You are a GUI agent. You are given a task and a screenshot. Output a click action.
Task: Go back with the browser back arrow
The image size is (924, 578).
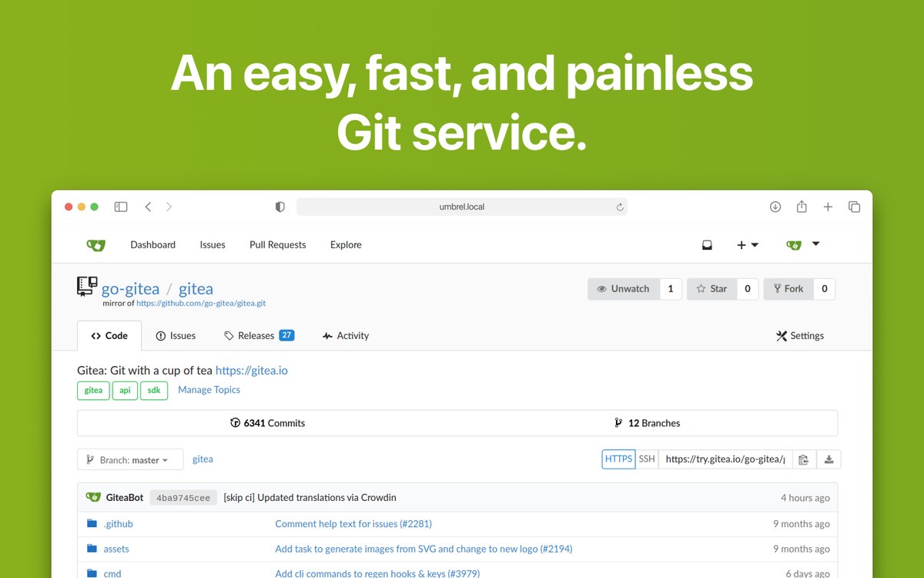tap(148, 207)
